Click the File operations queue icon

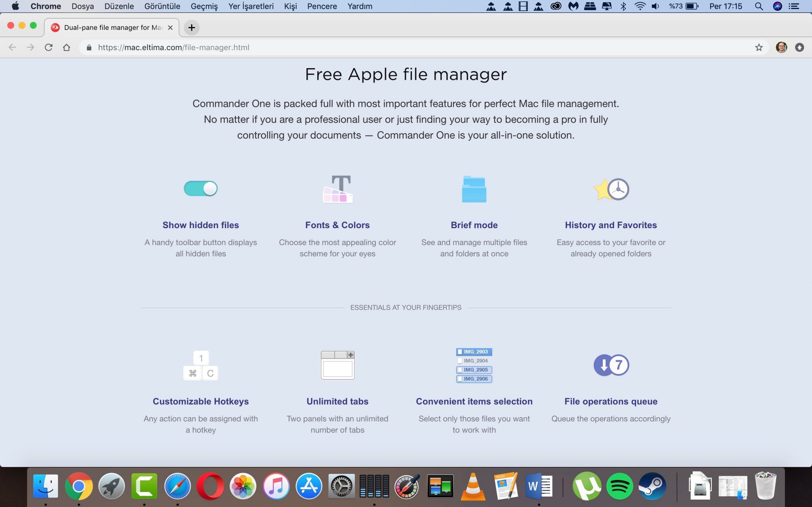(611, 365)
